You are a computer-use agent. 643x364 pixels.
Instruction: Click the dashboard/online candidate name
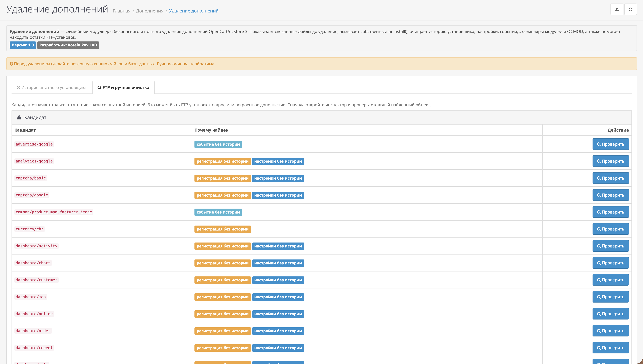point(34,314)
